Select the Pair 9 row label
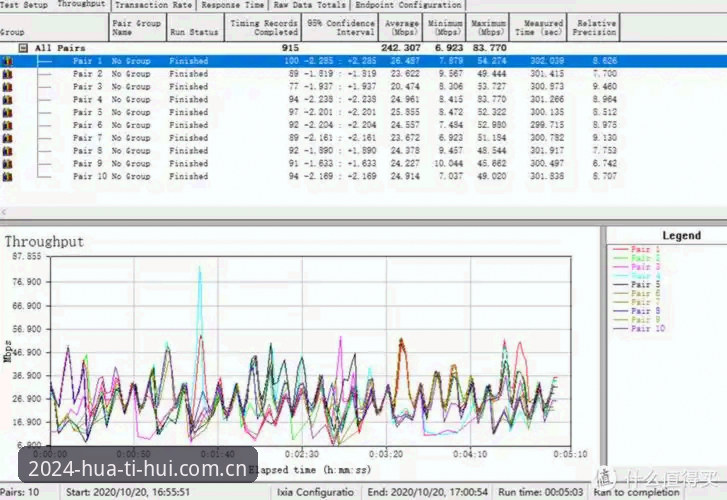 pyautogui.click(x=87, y=164)
